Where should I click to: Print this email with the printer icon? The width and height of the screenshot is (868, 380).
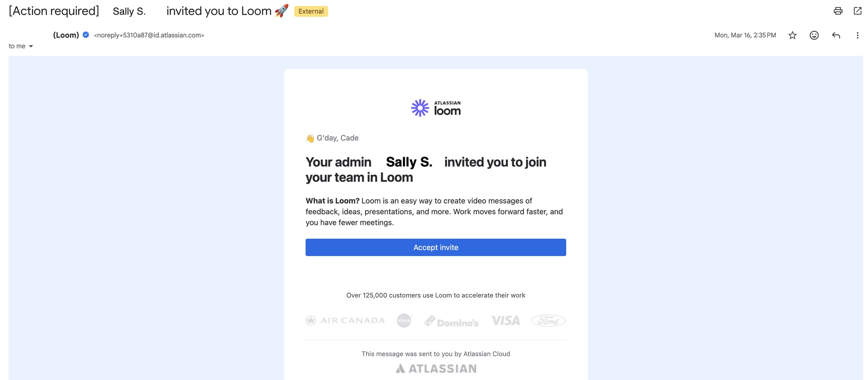[x=838, y=11]
